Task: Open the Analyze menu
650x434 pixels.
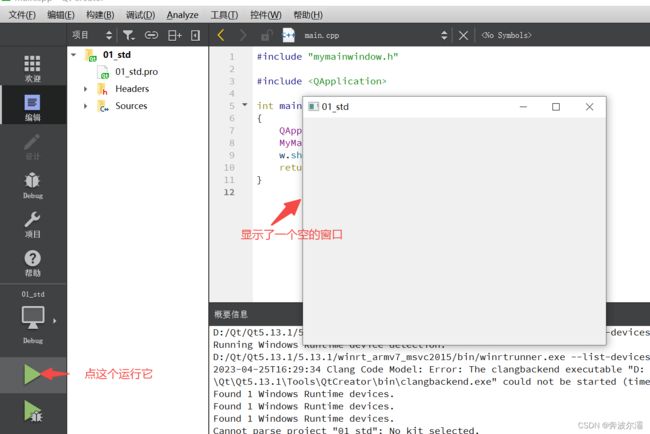Action: point(182,15)
